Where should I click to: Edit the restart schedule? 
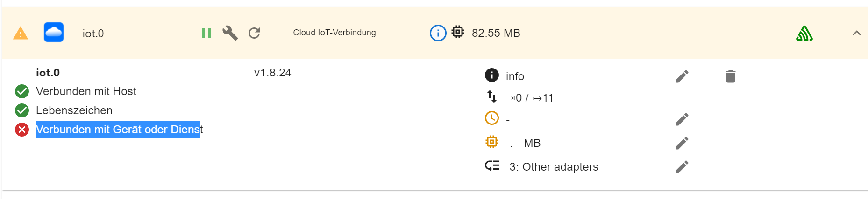682,119
